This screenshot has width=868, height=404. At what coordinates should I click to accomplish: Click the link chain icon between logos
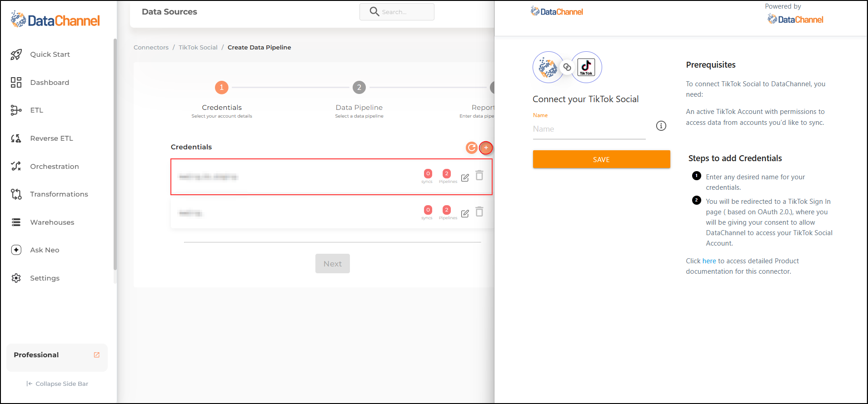click(567, 67)
